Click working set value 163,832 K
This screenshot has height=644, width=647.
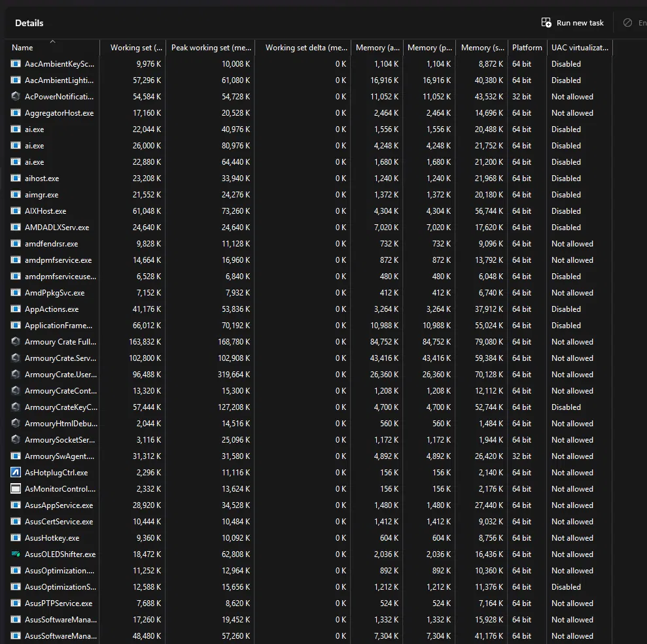(145, 342)
